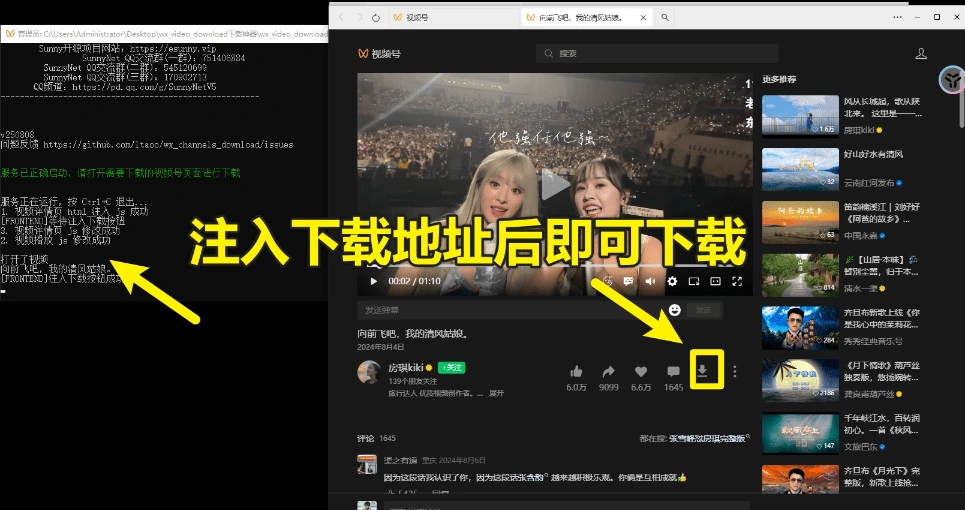The image size is (965, 510).
Task: Click the highlighted download button below the video
Action: pyautogui.click(x=703, y=371)
